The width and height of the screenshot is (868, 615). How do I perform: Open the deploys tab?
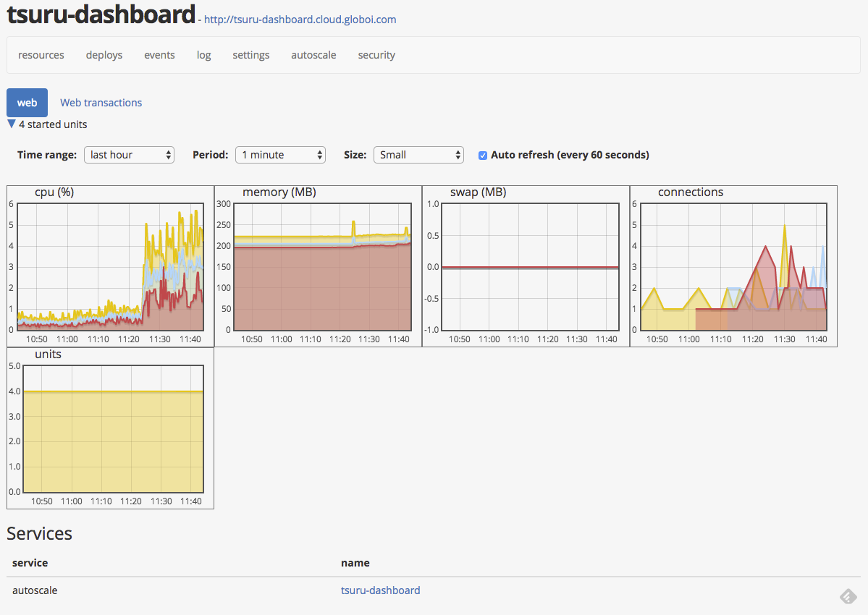point(104,55)
